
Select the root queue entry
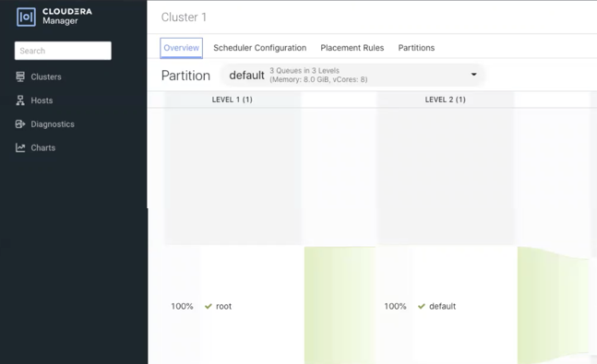point(223,306)
